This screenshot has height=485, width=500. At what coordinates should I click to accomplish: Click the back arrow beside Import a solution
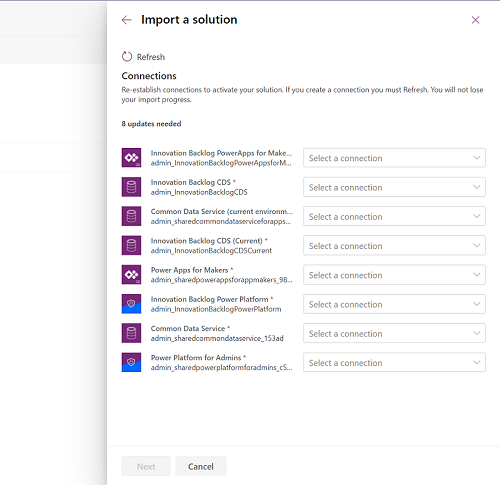(x=127, y=20)
